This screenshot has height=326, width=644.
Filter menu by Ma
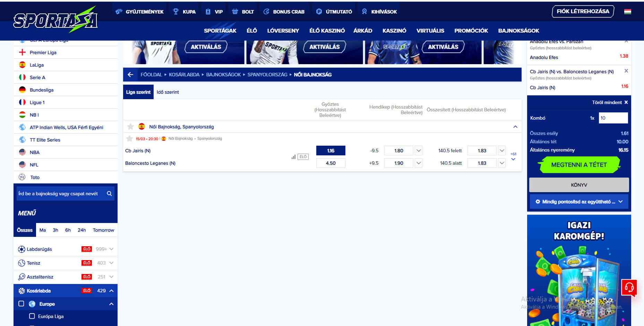[x=43, y=230]
